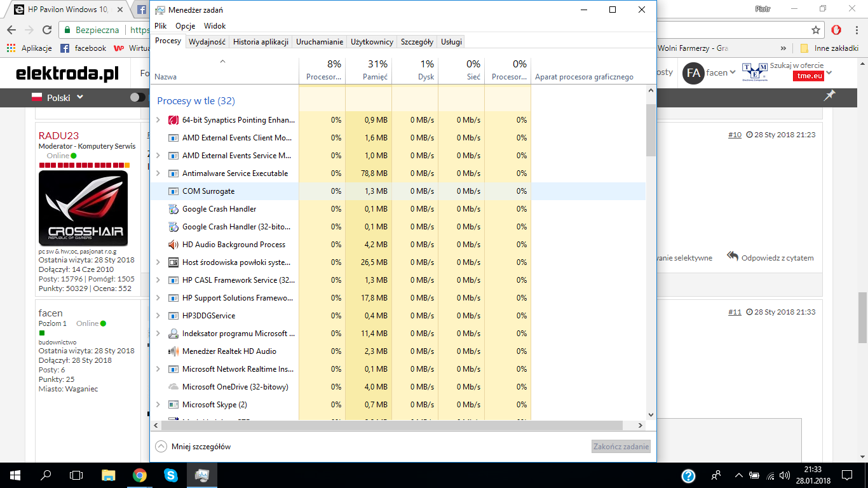Click the Zakończ zadanie button
868x488 pixels.
coord(621,447)
